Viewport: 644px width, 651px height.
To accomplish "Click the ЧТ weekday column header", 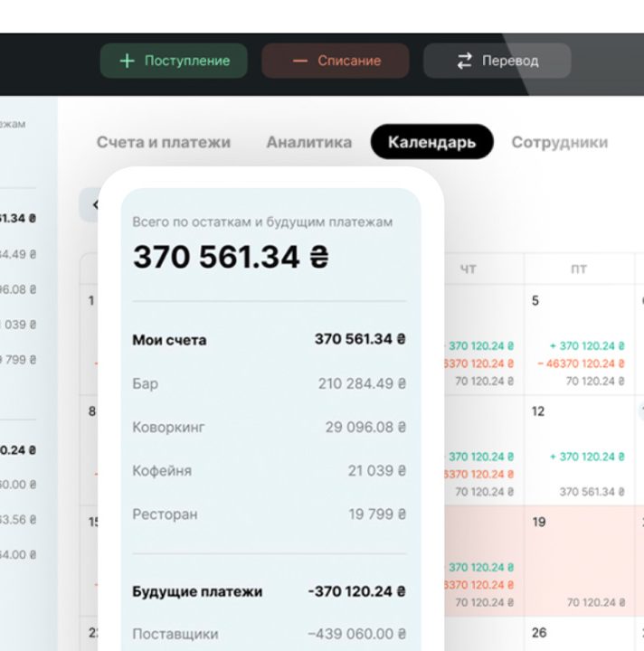I will point(468,269).
